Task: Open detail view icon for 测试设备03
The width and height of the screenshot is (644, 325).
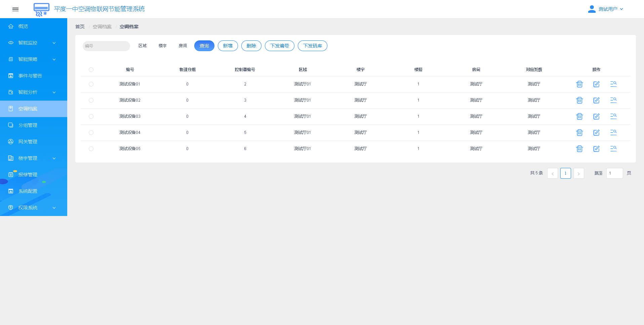Action: tap(613, 116)
